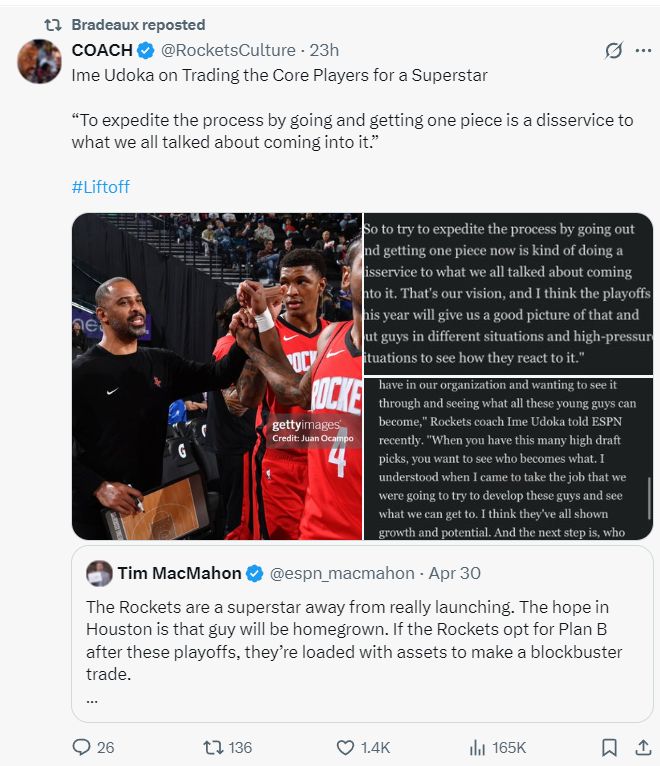Open the Udoka high-five photo
This screenshot has height=766, width=660.
click(x=216, y=376)
